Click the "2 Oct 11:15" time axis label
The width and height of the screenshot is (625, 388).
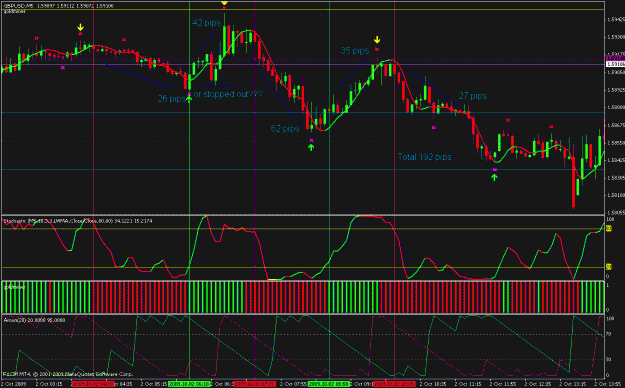click(x=468, y=384)
